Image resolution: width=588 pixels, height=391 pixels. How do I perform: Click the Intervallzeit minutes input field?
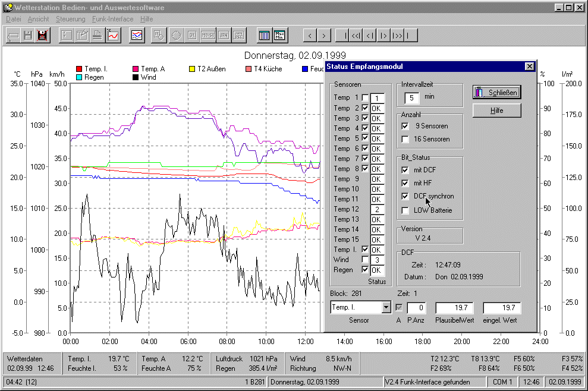(x=411, y=97)
